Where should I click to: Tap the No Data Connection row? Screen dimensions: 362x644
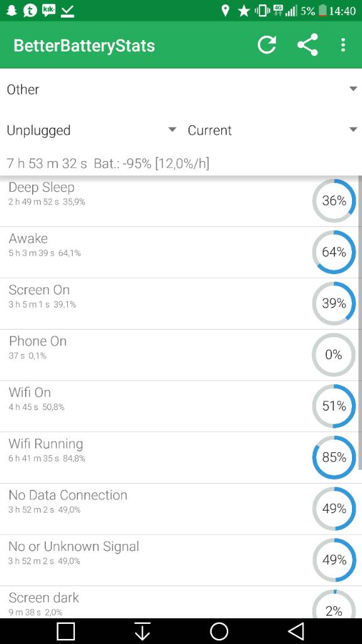181,509
